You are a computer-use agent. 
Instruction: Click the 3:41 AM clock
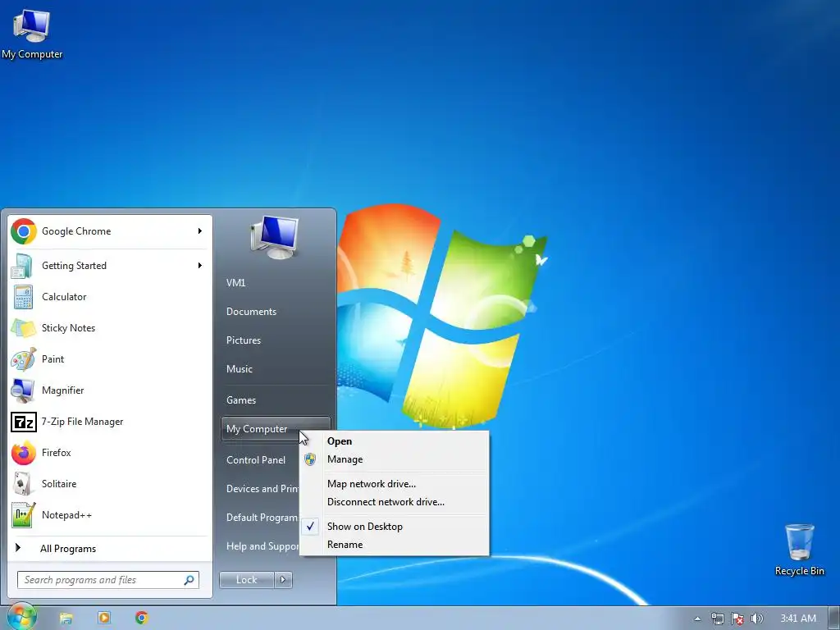[798, 619]
